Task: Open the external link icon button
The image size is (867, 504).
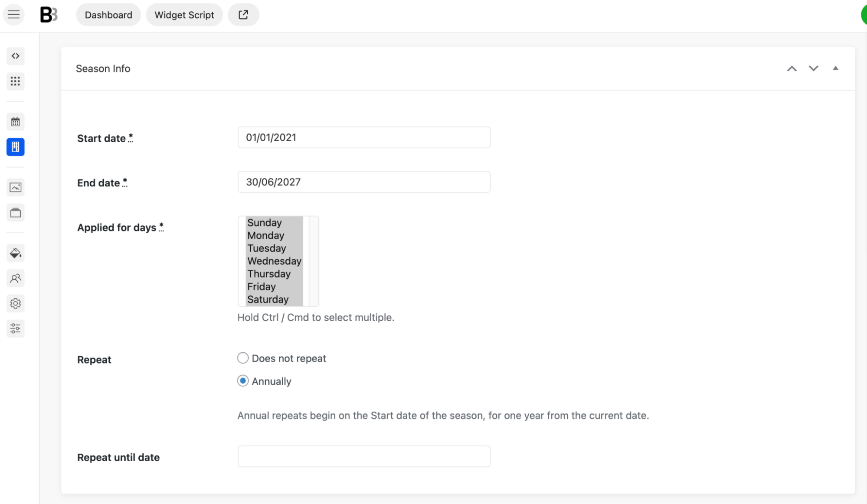Action: [x=243, y=15]
